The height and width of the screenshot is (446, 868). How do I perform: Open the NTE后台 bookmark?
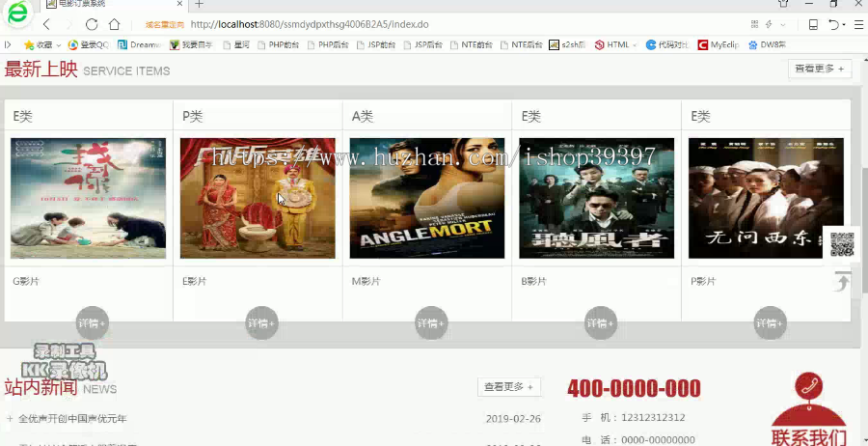521,44
